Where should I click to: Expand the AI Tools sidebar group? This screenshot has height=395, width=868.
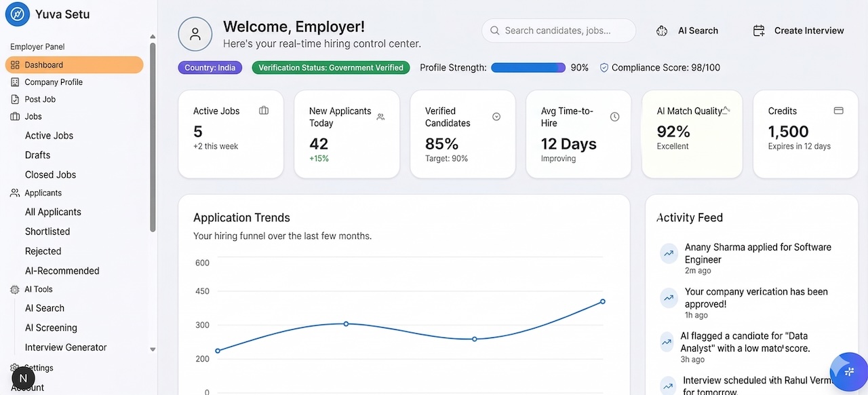click(x=38, y=289)
